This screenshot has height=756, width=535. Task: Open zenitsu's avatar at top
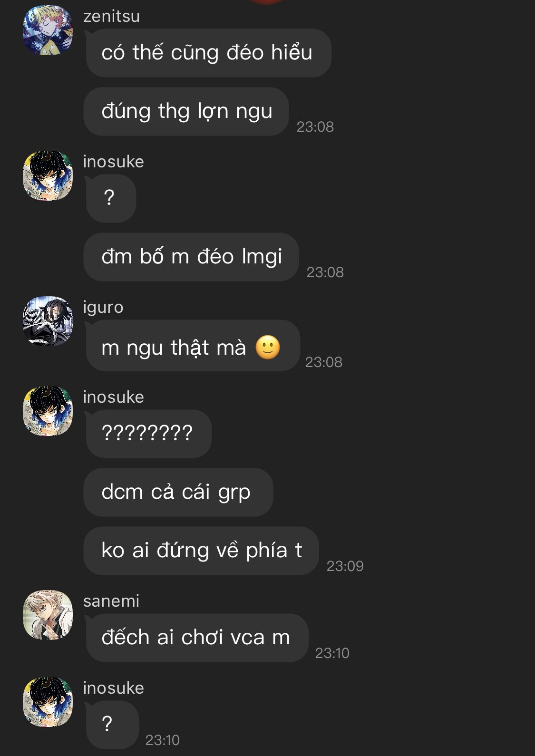(48, 30)
